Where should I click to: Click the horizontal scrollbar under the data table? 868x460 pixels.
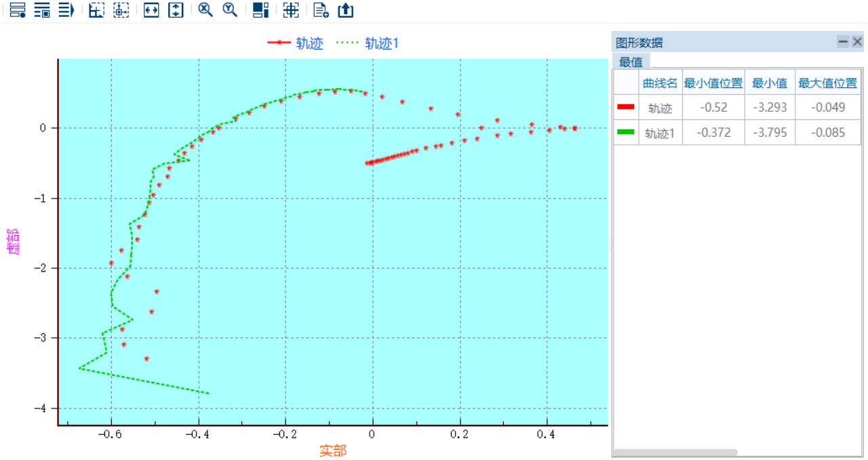click(675, 452)
